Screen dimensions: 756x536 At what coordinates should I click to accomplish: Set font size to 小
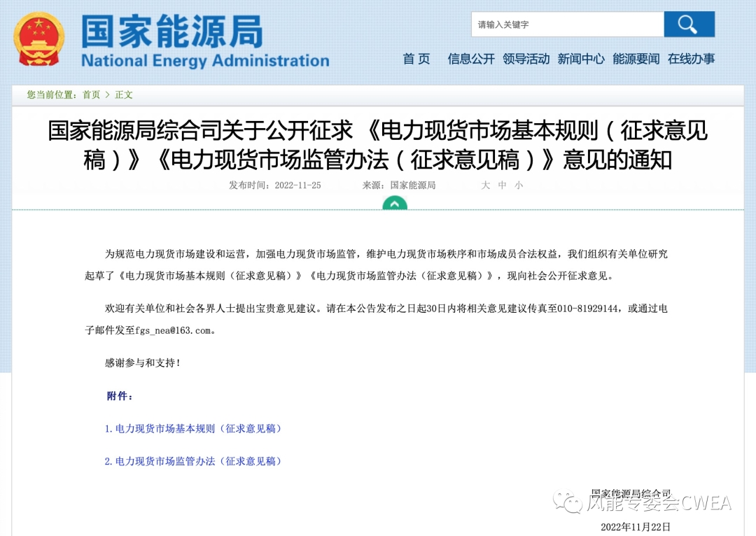pyautogui.click(x=518, y=185)
